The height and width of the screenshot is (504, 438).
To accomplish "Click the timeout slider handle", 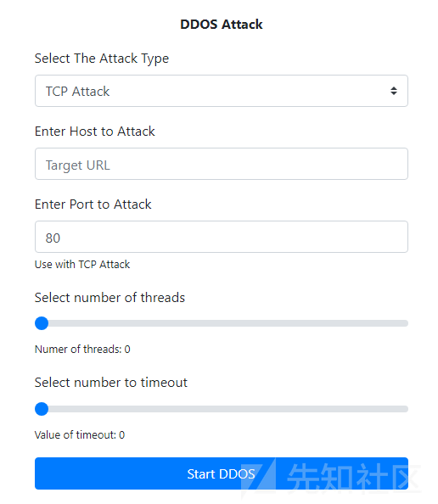I will (x=42, y=409).
